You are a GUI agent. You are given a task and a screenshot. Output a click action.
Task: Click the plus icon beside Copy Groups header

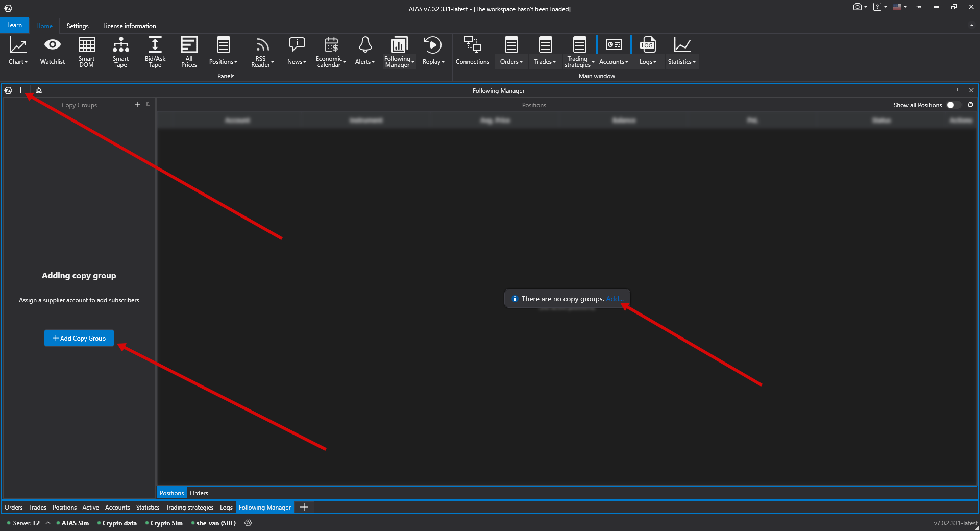click(x=137, y=105)
